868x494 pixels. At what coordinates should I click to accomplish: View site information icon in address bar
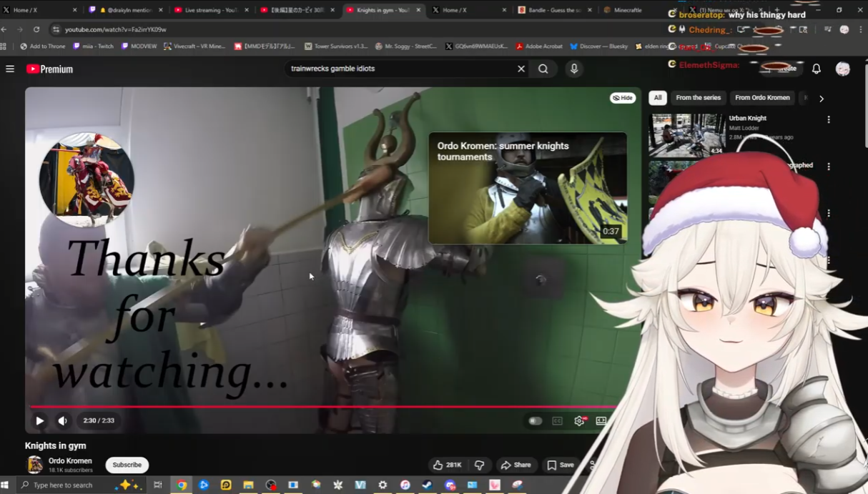[56, 29]
